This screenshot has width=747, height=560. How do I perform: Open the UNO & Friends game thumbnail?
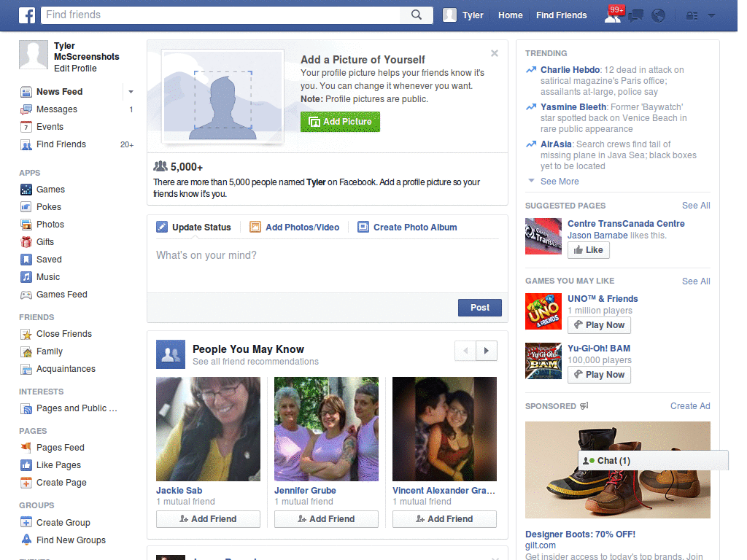[x=543, y=311]
